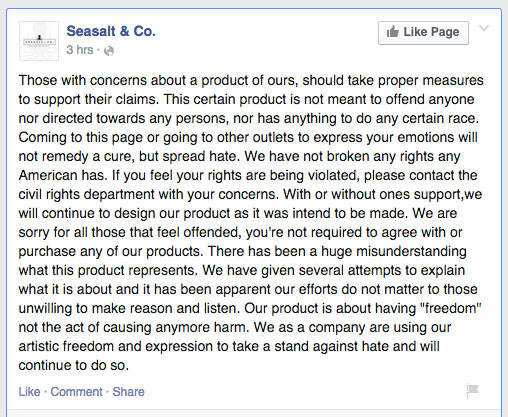Visit the Seasalt & Co. page name link
This screenshot has height=417, width=508.
click(x=111, y=31)
